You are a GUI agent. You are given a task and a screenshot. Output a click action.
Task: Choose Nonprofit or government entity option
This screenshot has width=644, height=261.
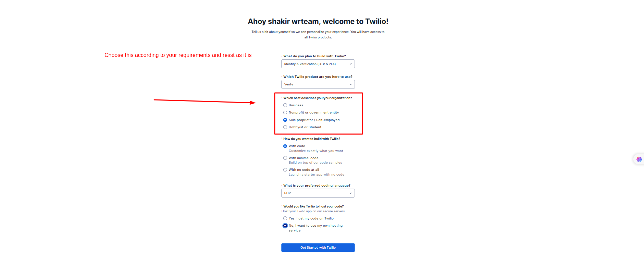[x=285, y=112]
